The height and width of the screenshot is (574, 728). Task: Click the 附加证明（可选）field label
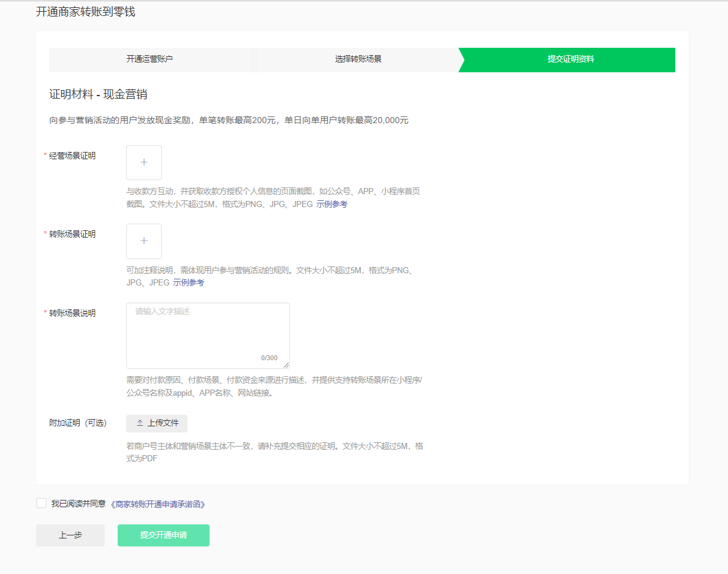[78, 423]
